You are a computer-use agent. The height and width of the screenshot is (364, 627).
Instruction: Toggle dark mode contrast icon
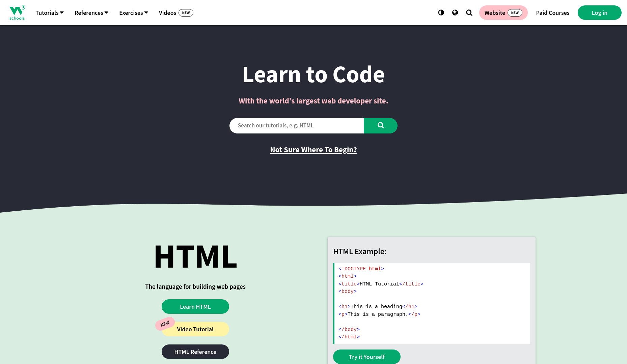(x=441, y=12)
